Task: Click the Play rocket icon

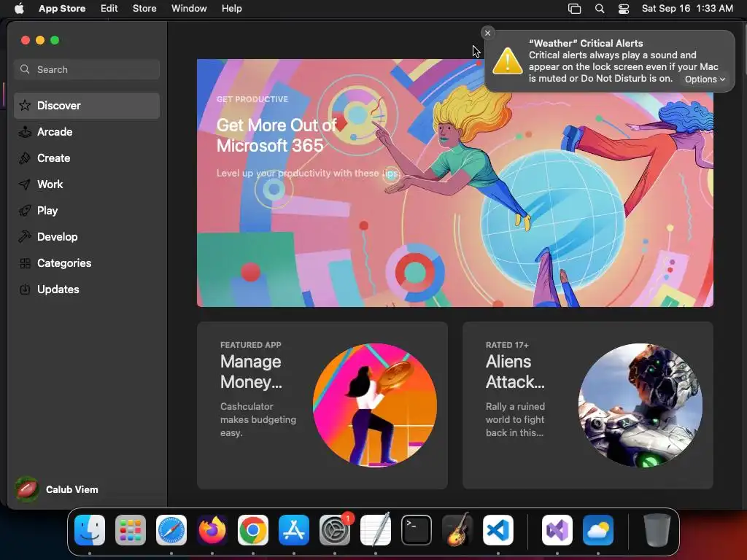Action: [x=25, y=211]
